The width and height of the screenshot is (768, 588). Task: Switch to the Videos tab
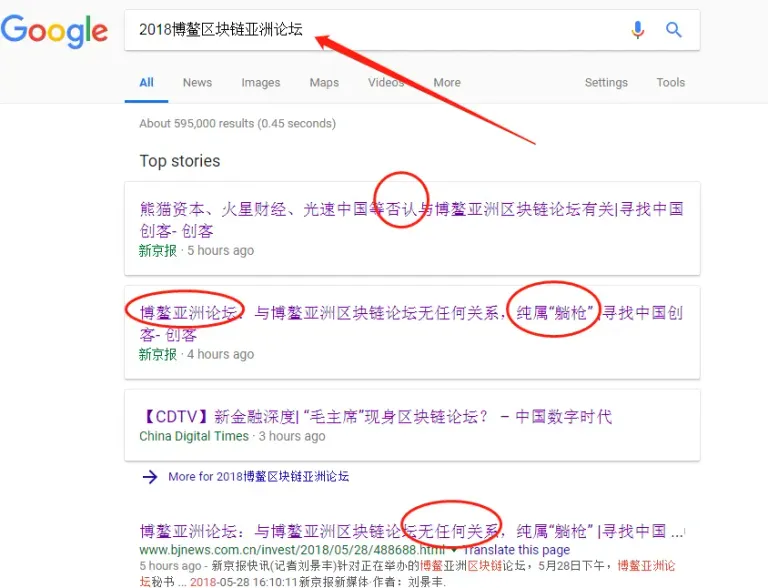point(386,82)
